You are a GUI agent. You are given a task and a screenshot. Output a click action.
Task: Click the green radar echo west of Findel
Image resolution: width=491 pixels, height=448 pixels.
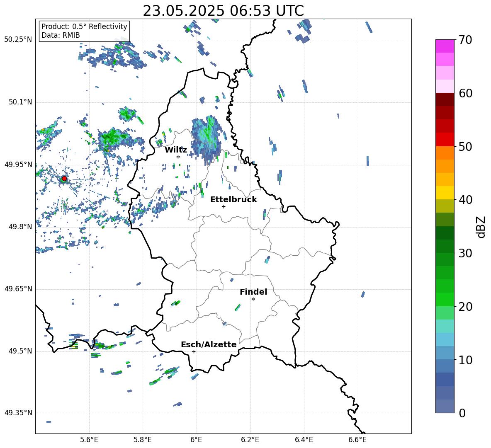(238, 308)
